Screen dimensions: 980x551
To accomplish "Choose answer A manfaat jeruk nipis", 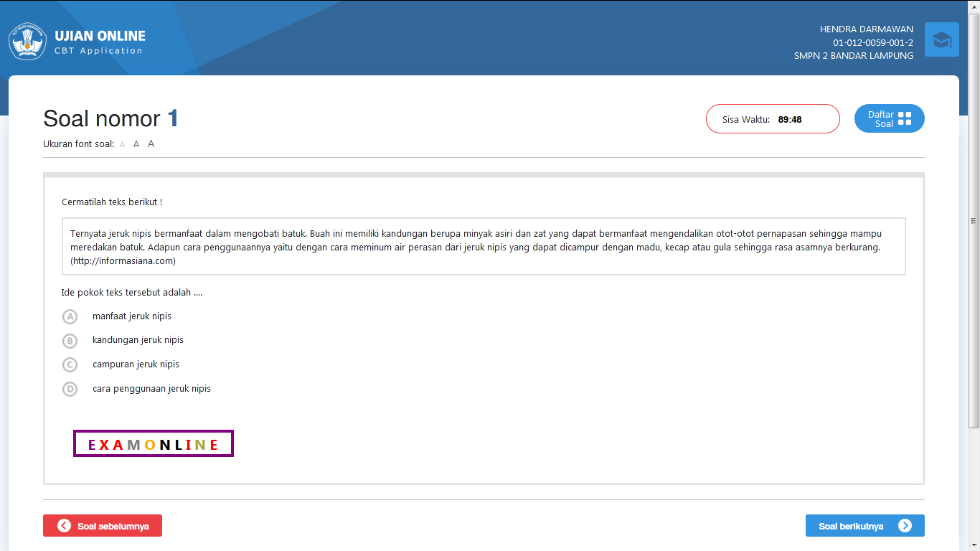I will tap(70, 316).
